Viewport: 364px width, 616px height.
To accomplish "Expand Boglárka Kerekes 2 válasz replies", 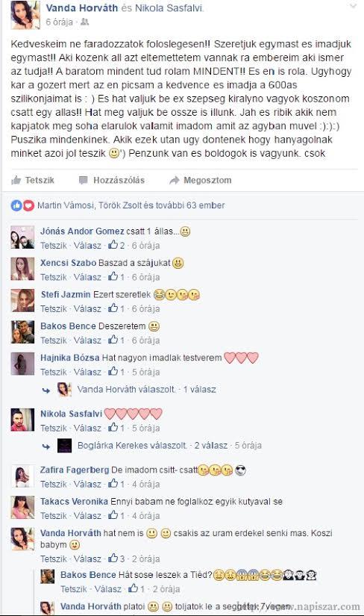I will (x=211, y=446).
